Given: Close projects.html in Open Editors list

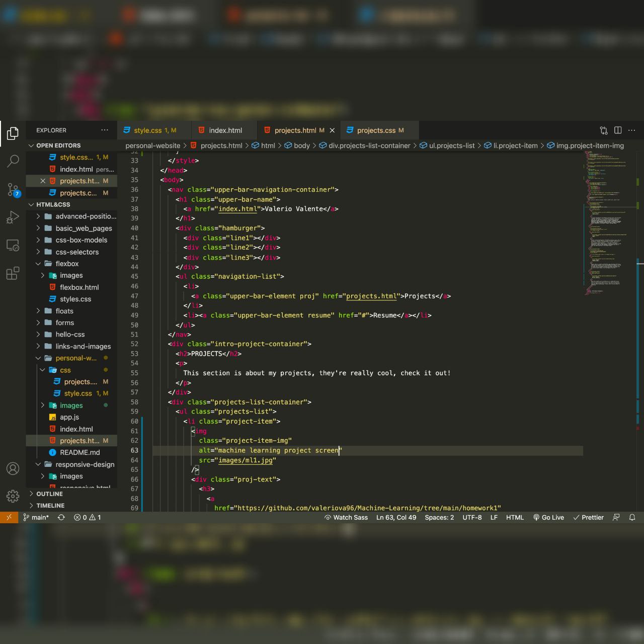Looking at the screenshot, I should [x=43, y=181].
